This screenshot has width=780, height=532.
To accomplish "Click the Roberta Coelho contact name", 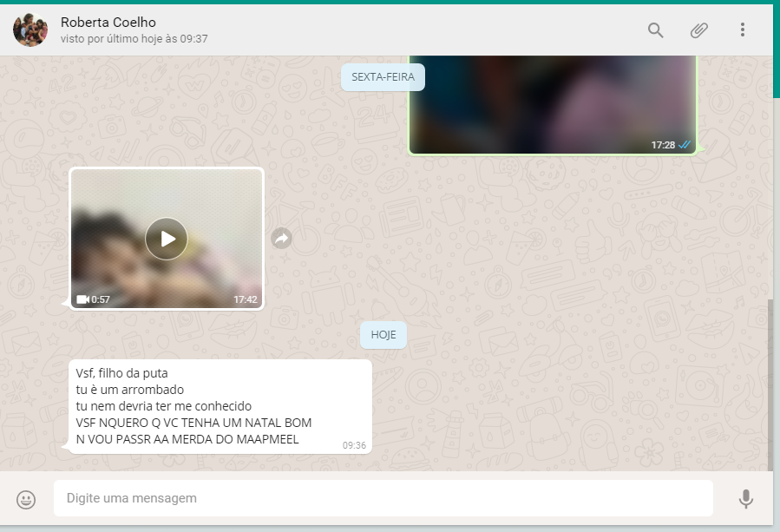I will coord(108,23).
